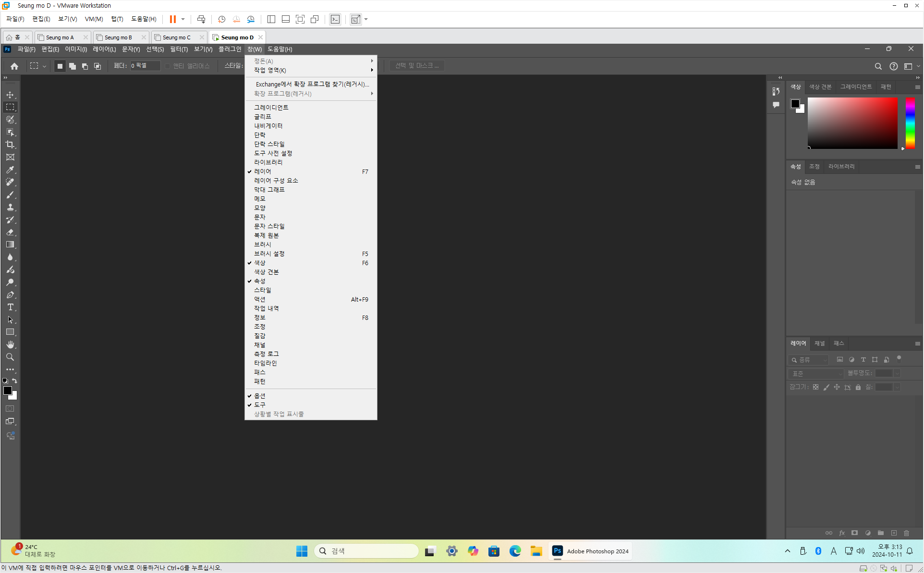The width and height of the screenshot is (924, 573).
Task: Uncheck the 옵션 entry in menu
Action: [260, 396]
